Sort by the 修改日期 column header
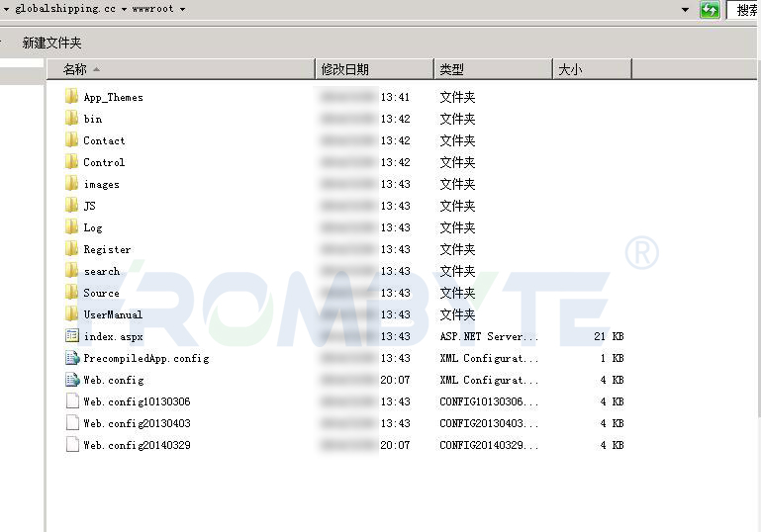Image resolution: width=761 pixels, height=532 pixels. tap(374, 69)
